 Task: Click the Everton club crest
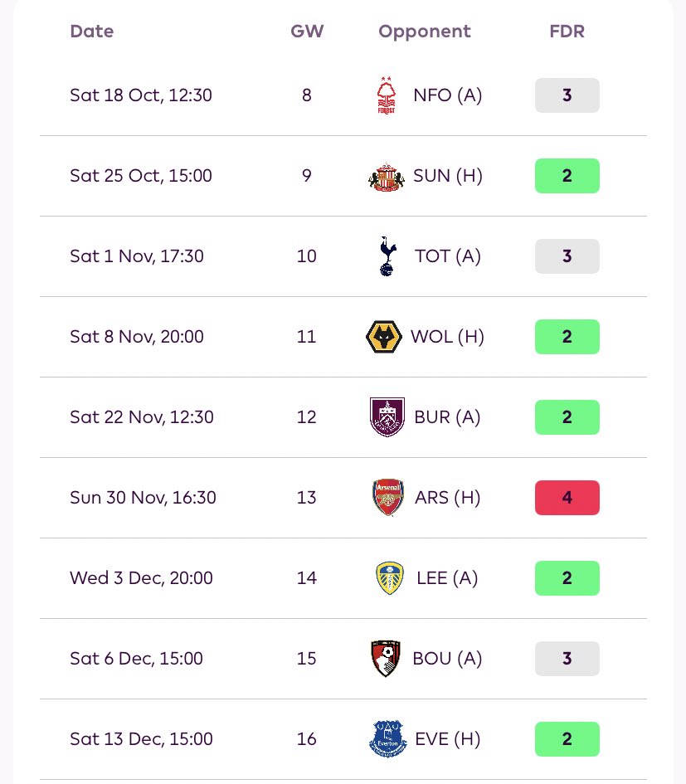click(x=387, y=739)
